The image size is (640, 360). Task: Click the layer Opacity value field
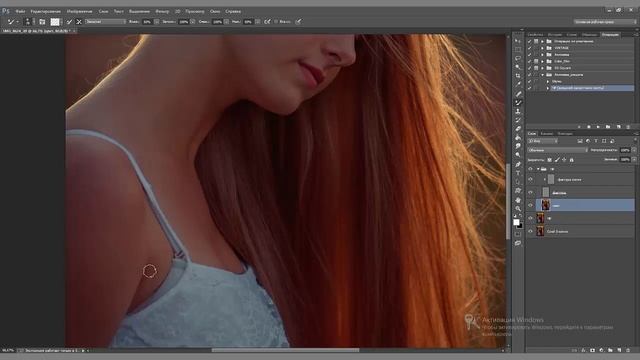tap(625, 150)
